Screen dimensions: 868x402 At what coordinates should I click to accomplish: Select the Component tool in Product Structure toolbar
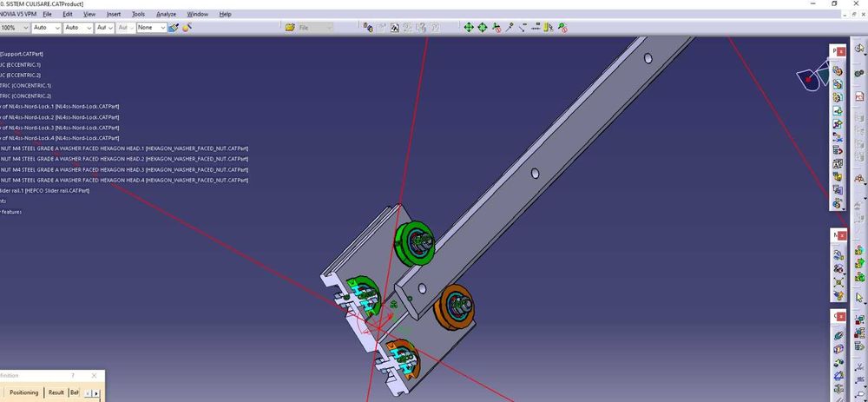pyautogui.click(x=838, y=70)
